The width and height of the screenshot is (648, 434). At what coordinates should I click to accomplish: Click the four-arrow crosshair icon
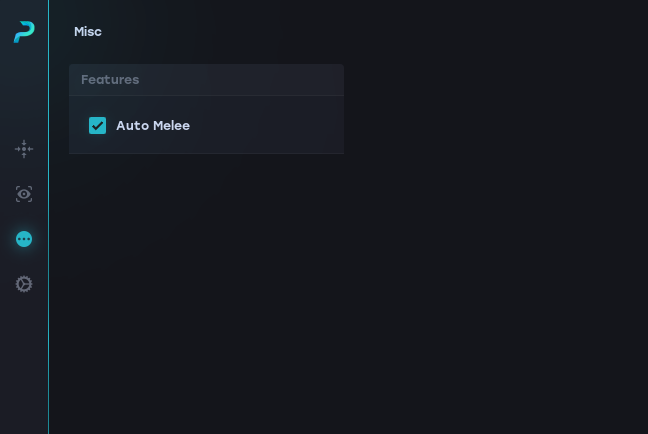pos(24,149)
